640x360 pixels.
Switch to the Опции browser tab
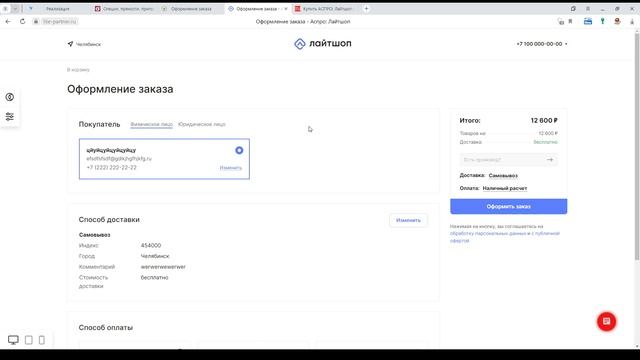point(124,9)
